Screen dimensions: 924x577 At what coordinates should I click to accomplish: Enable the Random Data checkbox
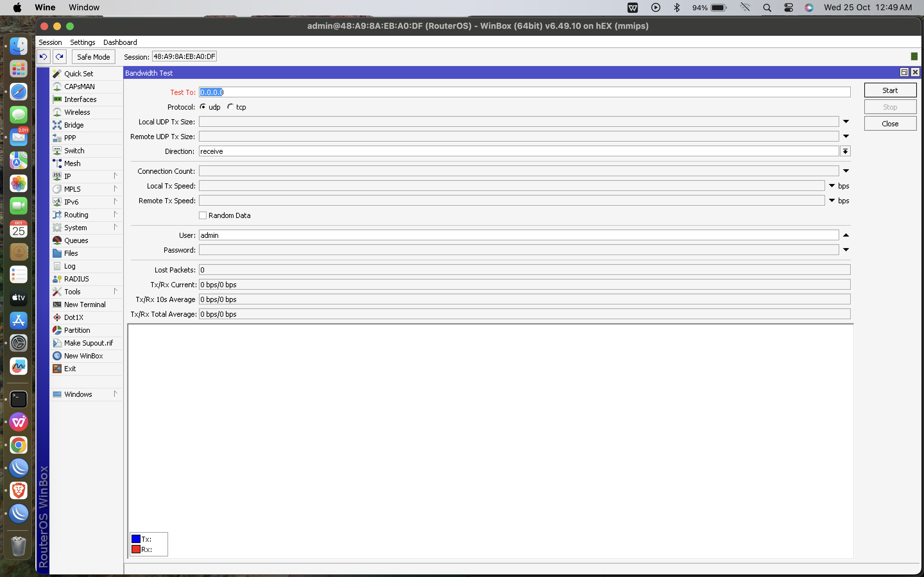(x=203, y=215)
